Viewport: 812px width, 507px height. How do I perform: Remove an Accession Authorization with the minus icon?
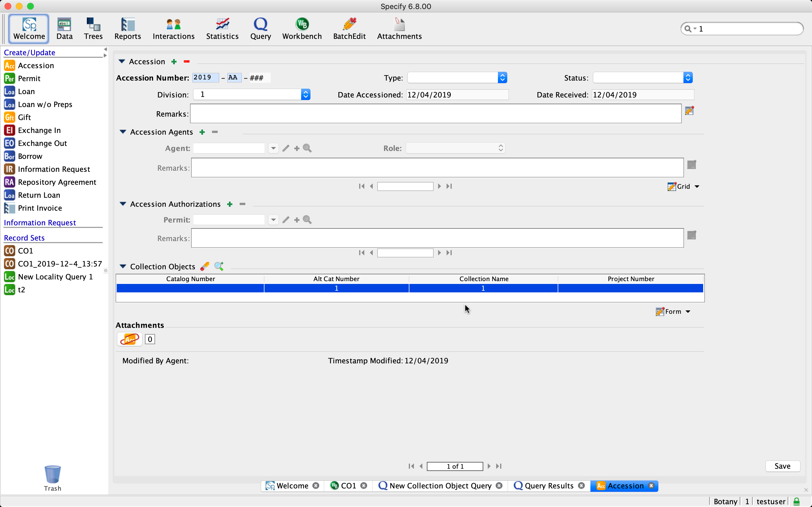(x=242, y=204)
